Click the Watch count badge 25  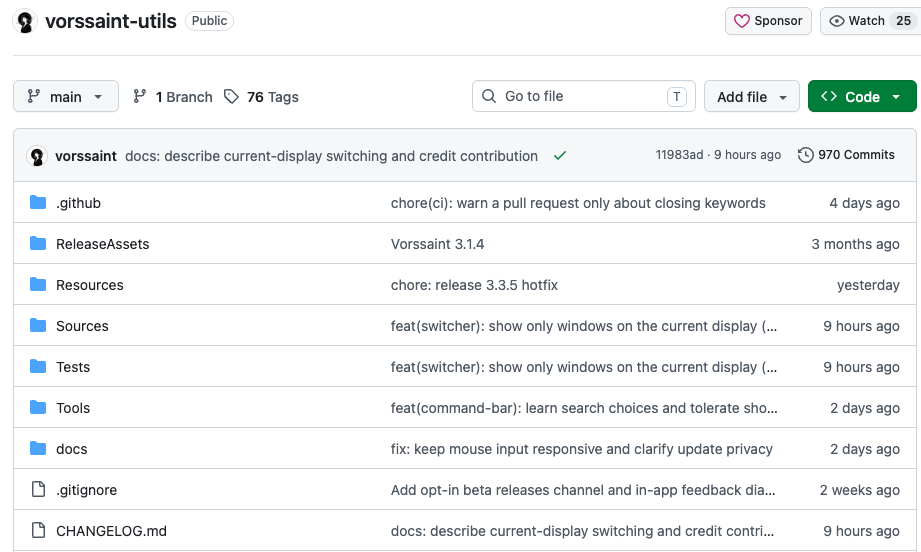click(903, 21)
